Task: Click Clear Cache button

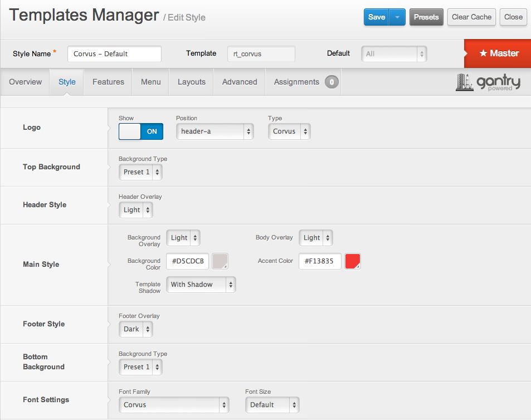Action: pos(471,17)
